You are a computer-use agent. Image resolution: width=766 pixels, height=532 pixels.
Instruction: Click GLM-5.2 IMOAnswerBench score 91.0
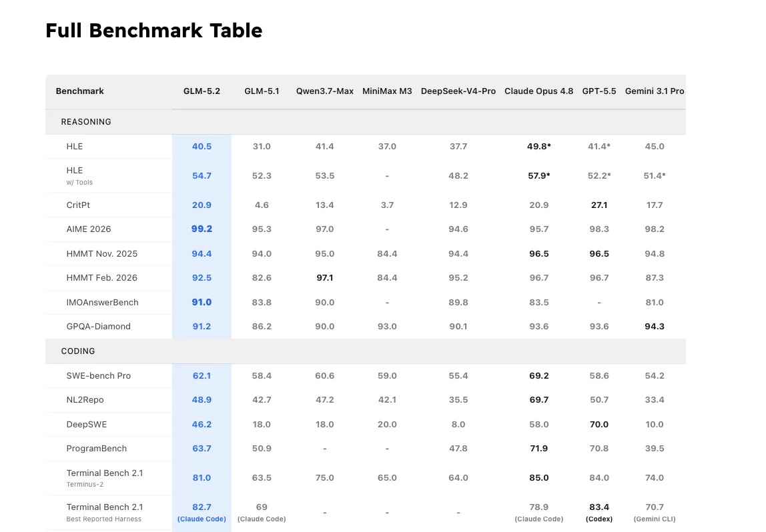(x=202, y=303)
